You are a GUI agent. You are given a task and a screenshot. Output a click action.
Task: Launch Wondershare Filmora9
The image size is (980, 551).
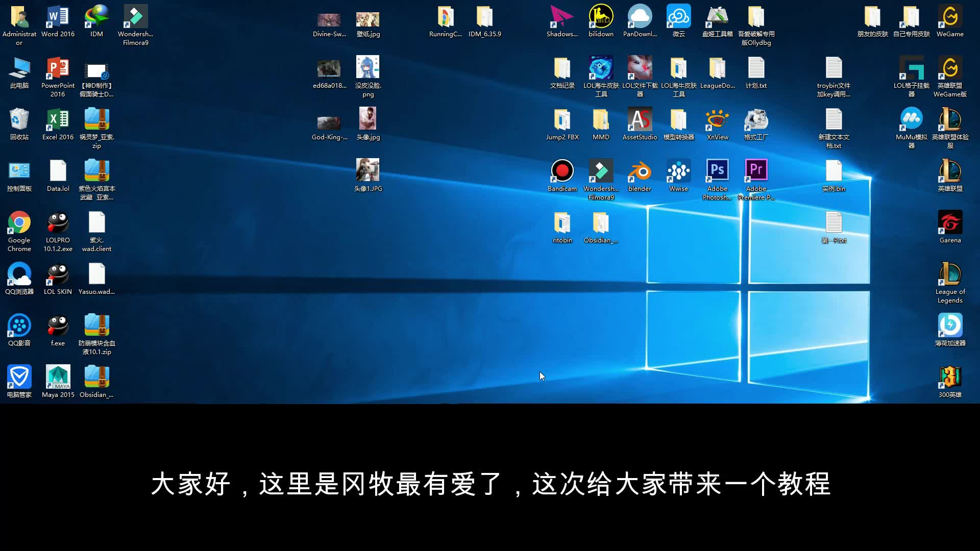(x=601, y=171)
